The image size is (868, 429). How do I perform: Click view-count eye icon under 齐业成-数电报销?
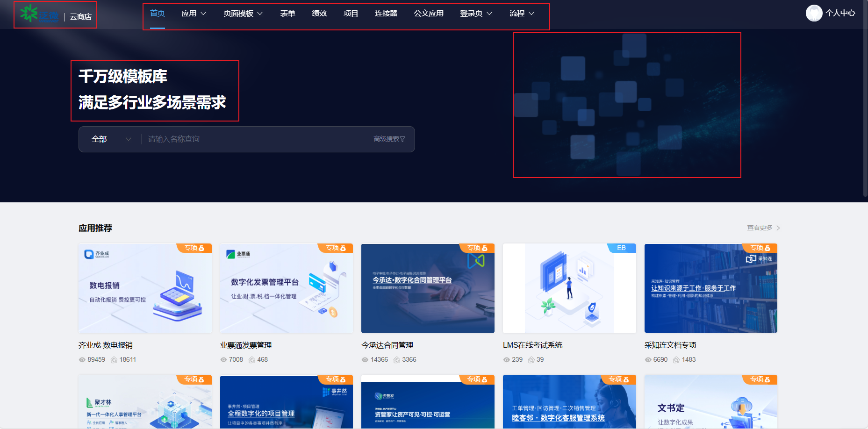click(x=82, y=360)
